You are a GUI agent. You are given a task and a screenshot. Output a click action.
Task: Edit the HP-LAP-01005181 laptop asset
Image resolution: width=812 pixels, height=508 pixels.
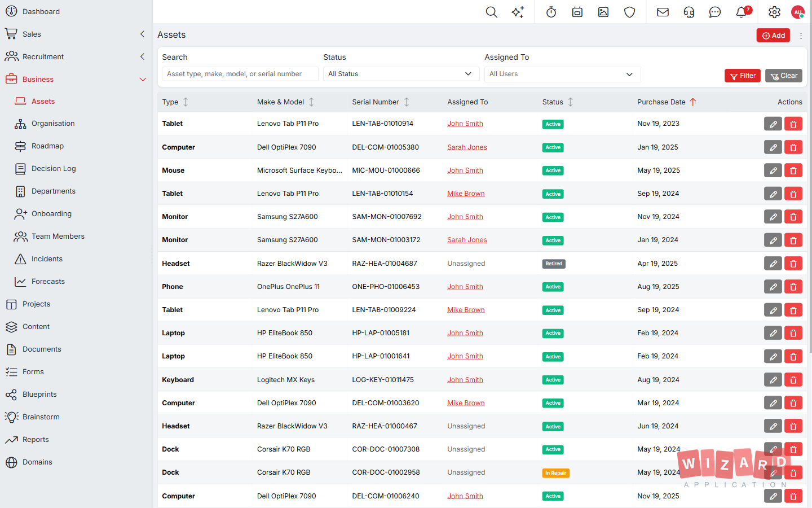[773, 333]
